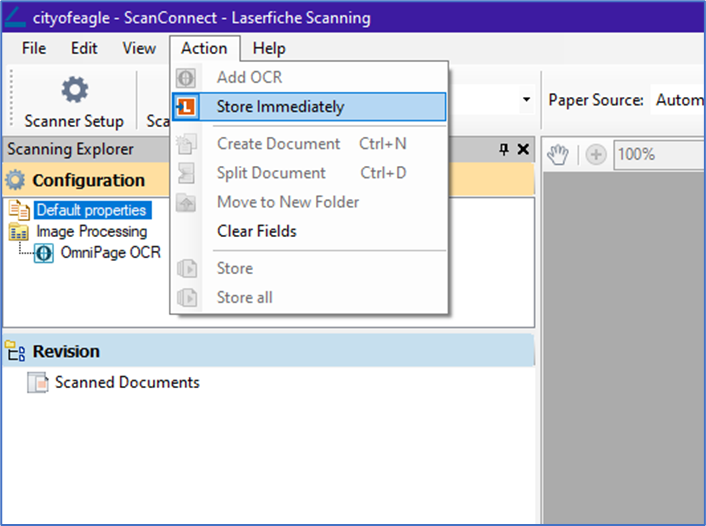
Task: Click the 100% zoom level box
Action: coord(659,155)
